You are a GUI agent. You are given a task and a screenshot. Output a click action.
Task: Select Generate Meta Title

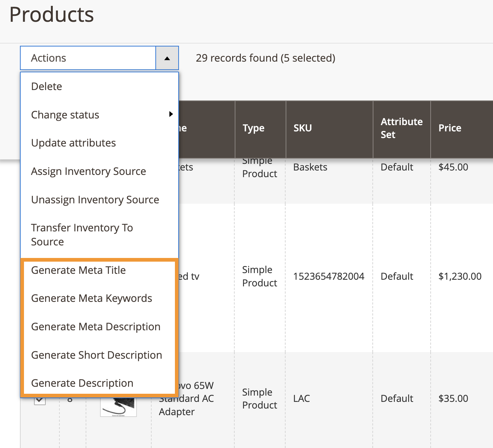(x=79, y=270)
